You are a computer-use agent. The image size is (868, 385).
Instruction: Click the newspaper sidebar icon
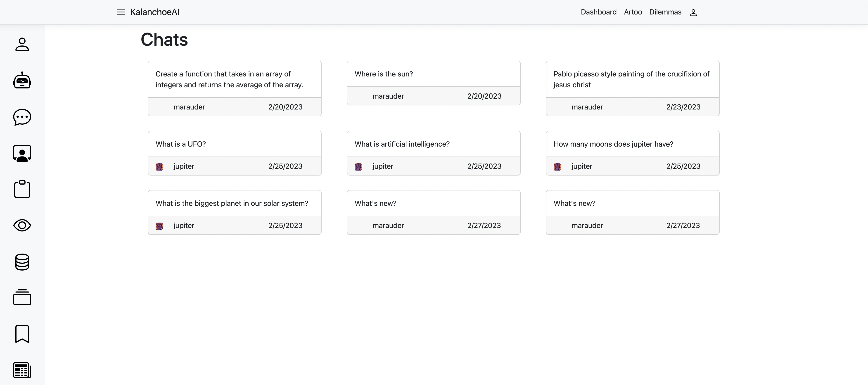point(22,370)
